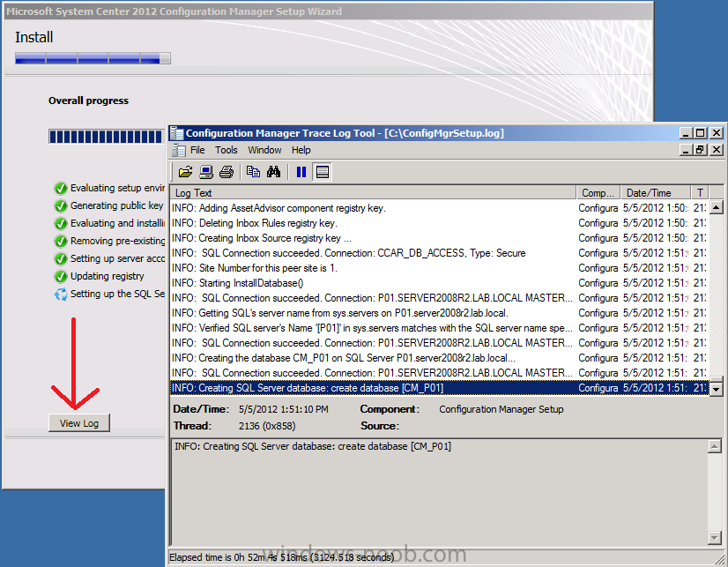Maximize the Trace Log Tool window
Screen dimensions: 728x567
700,133
